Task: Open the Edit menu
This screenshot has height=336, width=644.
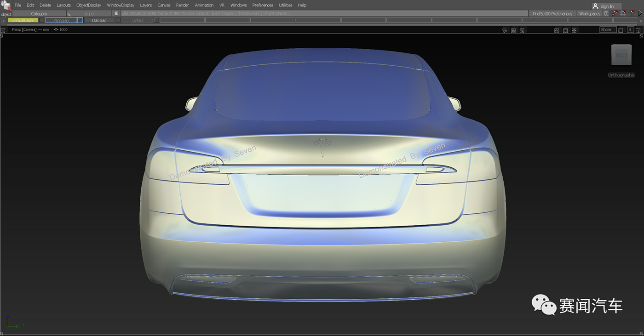Action: click(30, 6)
